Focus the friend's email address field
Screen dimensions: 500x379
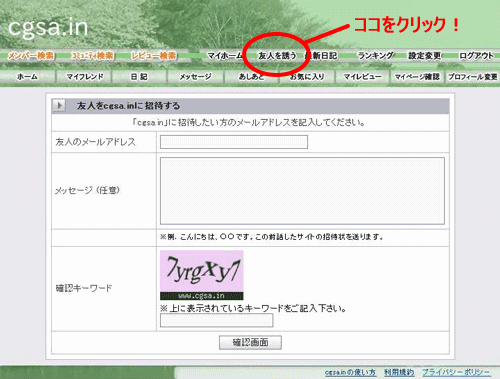(234, 142)
